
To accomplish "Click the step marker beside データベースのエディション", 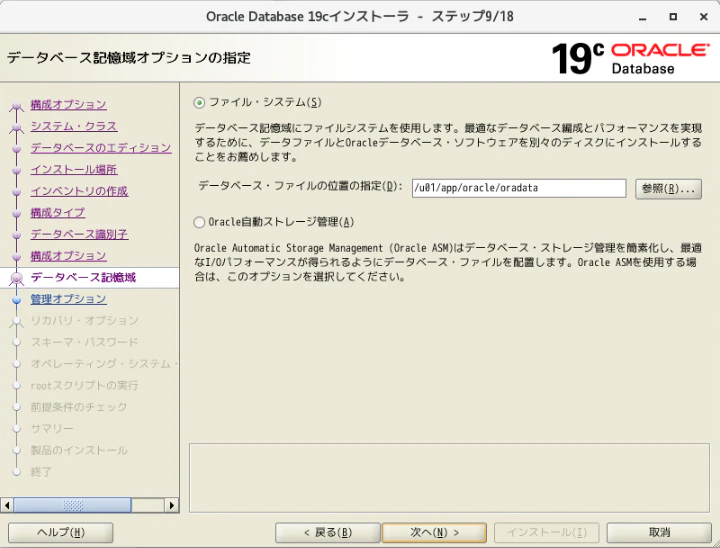I will [17, 149].
